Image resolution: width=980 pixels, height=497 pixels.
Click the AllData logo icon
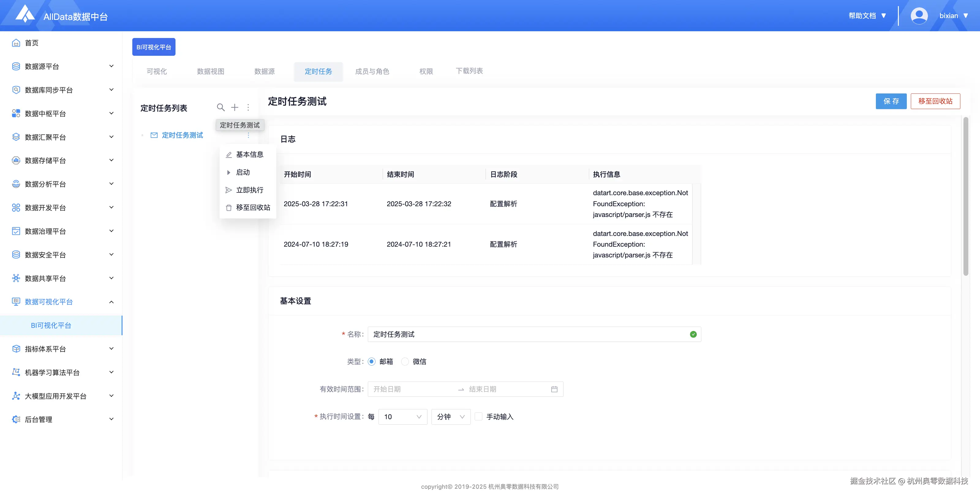pyautogui.click(x=25, y=14)
